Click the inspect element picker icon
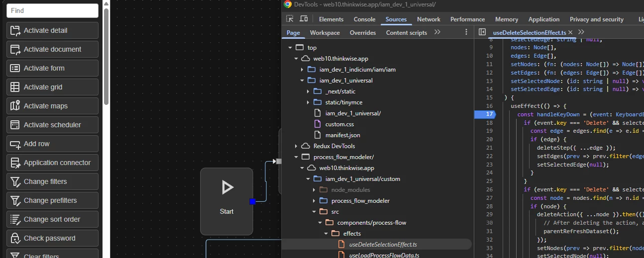 [x=290, y=19]
